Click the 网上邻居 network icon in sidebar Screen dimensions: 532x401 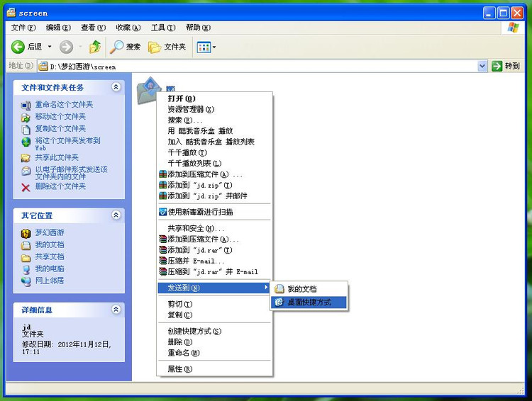pos(26,282)
